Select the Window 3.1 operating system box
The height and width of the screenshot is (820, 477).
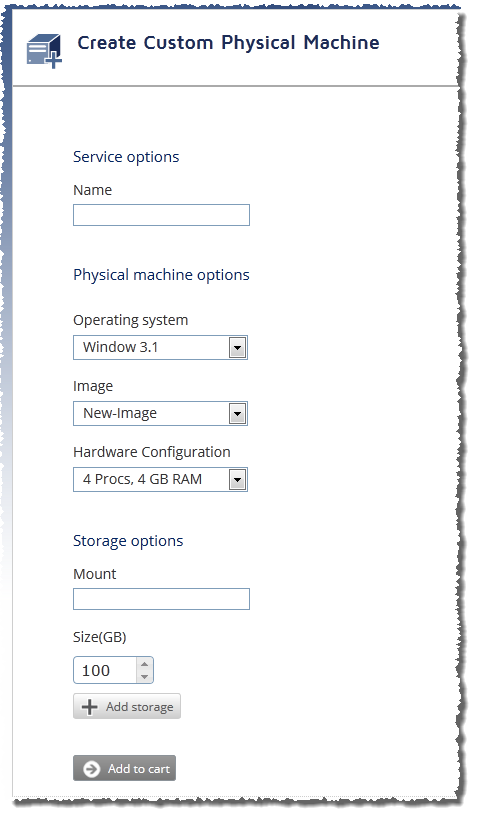[160, 348]
